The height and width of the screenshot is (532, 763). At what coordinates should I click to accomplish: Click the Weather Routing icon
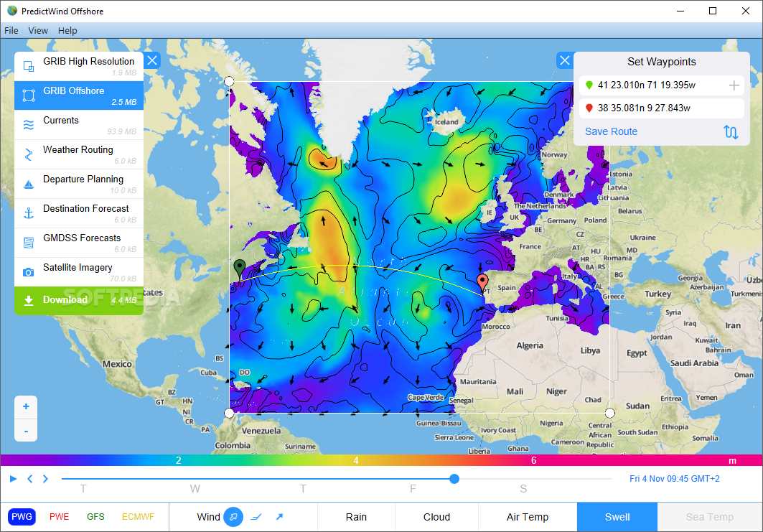click(29, 154)
